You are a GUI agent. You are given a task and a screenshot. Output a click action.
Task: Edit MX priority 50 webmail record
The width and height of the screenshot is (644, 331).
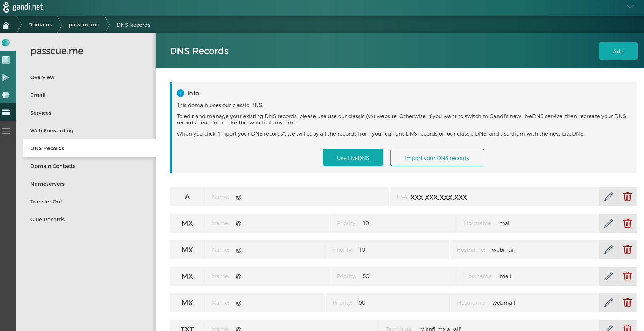tap(608, 303)
